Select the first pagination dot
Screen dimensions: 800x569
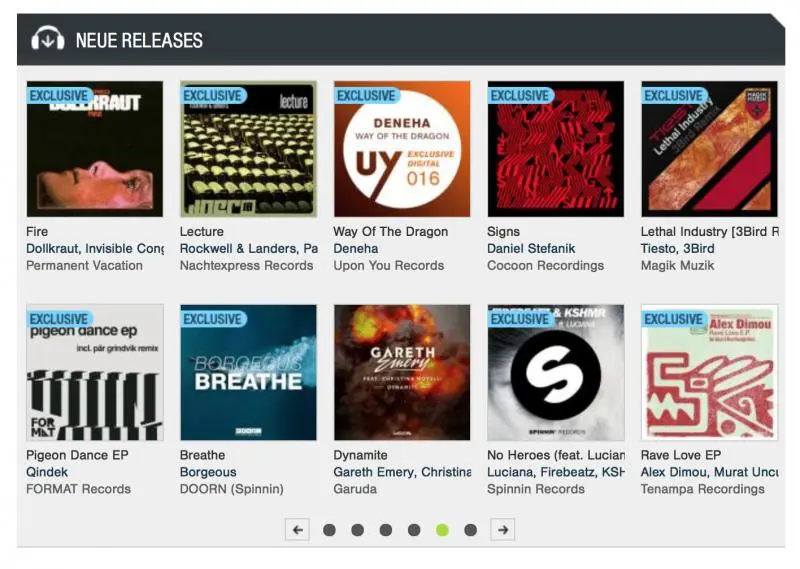pos(330,530)
